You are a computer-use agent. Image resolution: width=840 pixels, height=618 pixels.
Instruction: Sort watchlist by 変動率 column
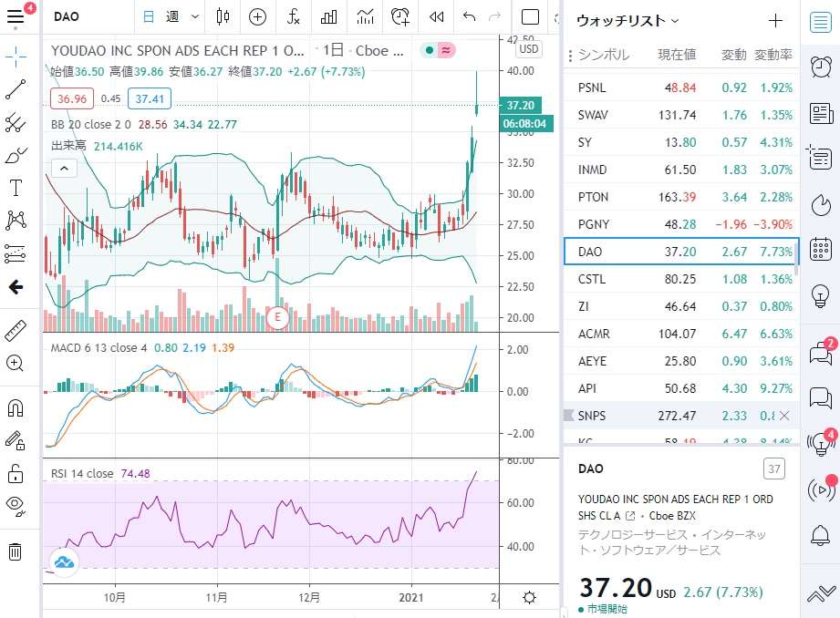[x=773, y=55]
